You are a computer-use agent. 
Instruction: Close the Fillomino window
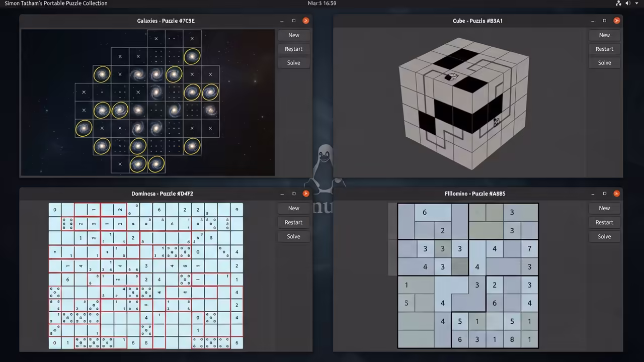(617, 194)
